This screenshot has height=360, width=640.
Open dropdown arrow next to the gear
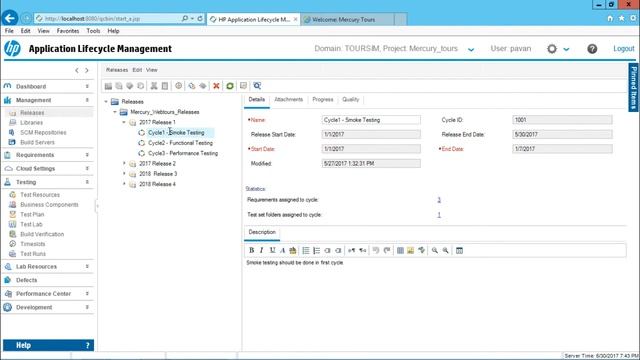[566, 49]
